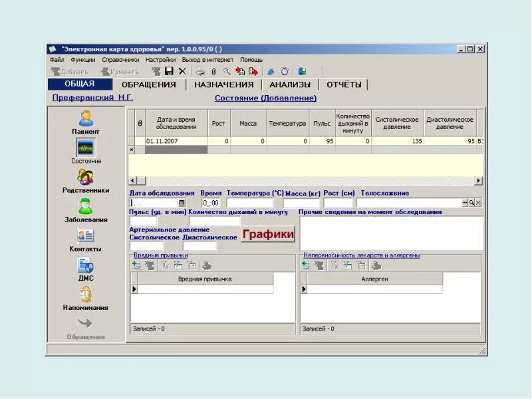Click the blue windows toolbar icon after clock

click(x=302, y=71)
